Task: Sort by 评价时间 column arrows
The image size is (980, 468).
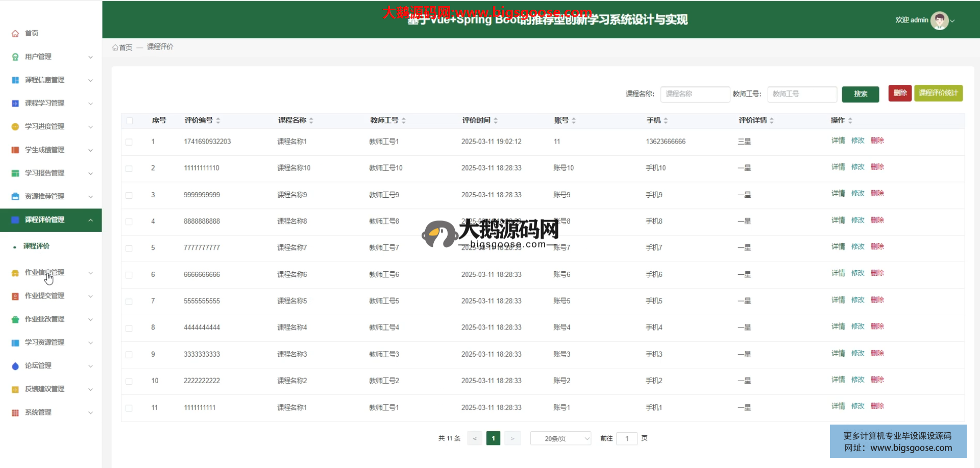Action: click(496, 121)
